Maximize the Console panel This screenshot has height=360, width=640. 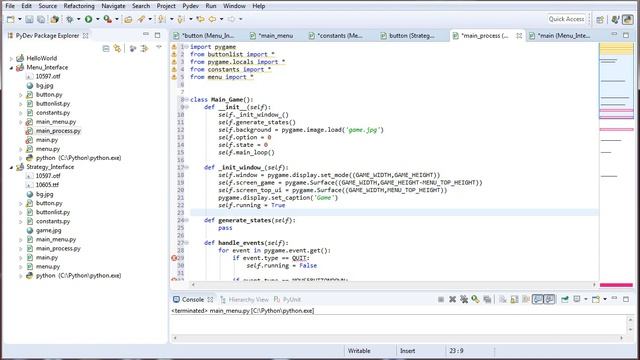(x=626, y=299)
